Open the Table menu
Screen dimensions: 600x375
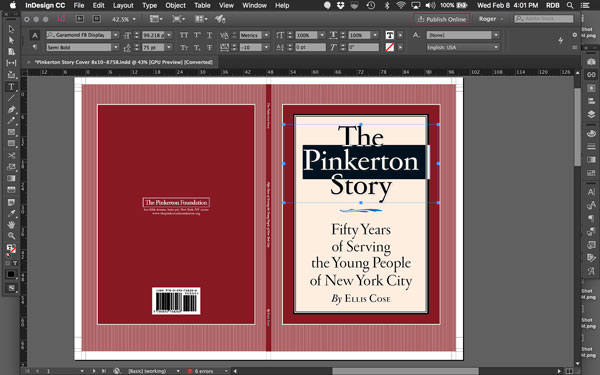coord(202,5)
